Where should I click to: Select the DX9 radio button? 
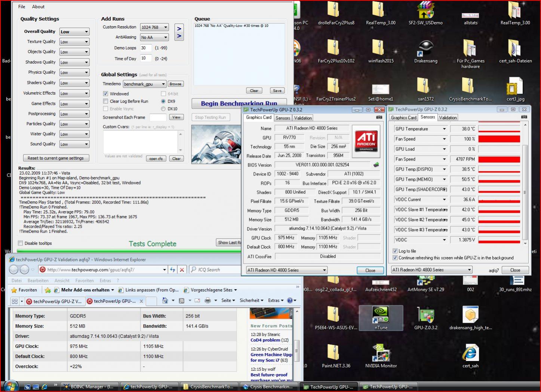pyautogui.click(x=163, y=101)
